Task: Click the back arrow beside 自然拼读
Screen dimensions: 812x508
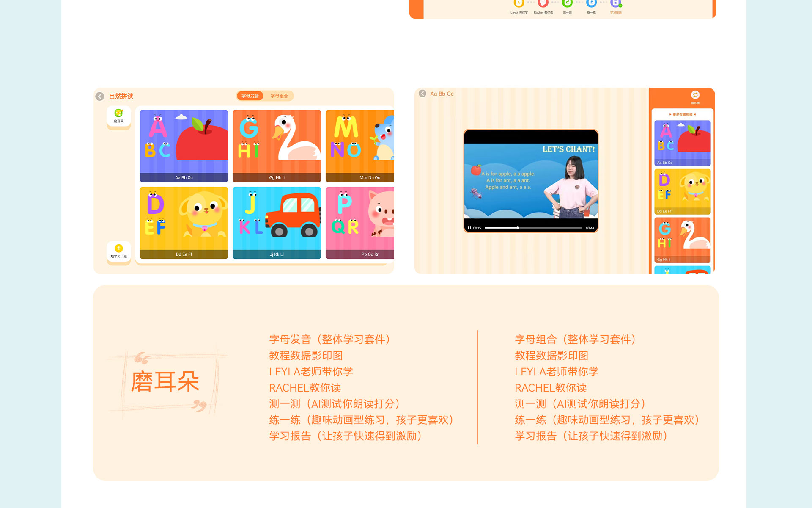Action: [100, 97]
